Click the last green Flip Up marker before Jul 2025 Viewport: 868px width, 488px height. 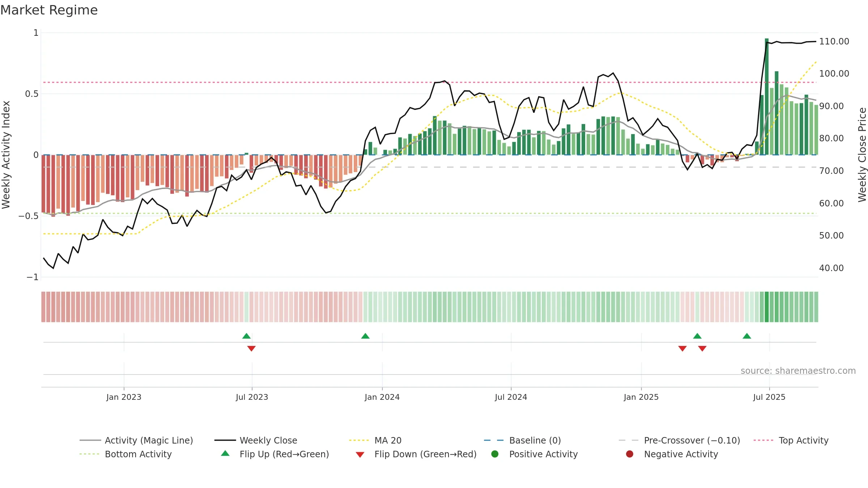[x=747, y=336]
